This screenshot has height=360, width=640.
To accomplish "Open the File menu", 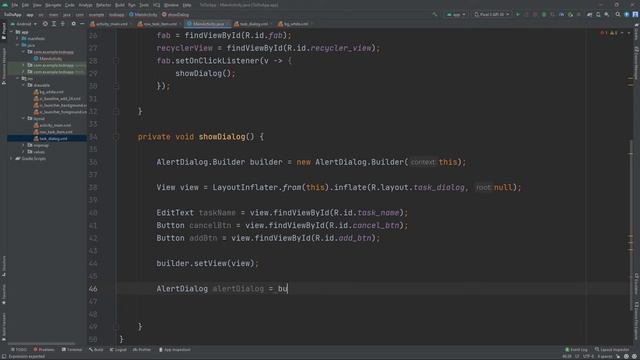I will [15, 5].
